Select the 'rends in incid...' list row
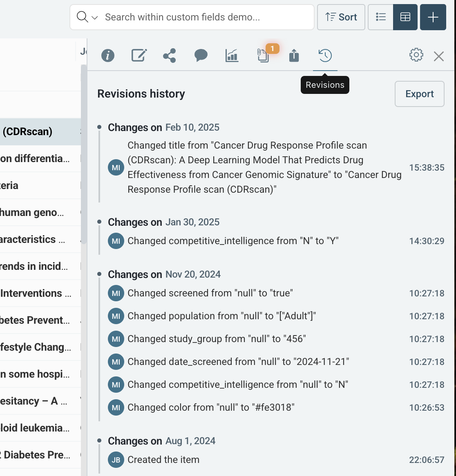The height and width of the screenshot is (476, 456). click(x=40, y=266)
